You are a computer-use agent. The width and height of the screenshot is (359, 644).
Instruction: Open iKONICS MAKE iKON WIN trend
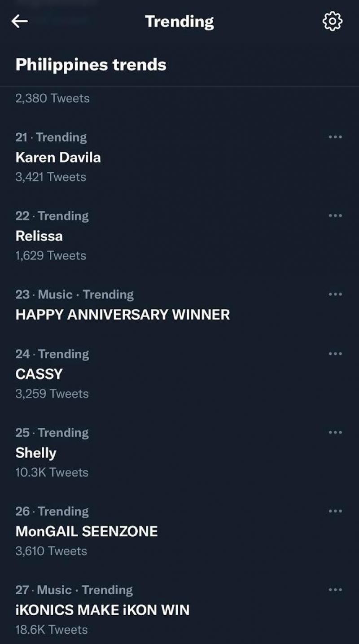coord(102,610)
